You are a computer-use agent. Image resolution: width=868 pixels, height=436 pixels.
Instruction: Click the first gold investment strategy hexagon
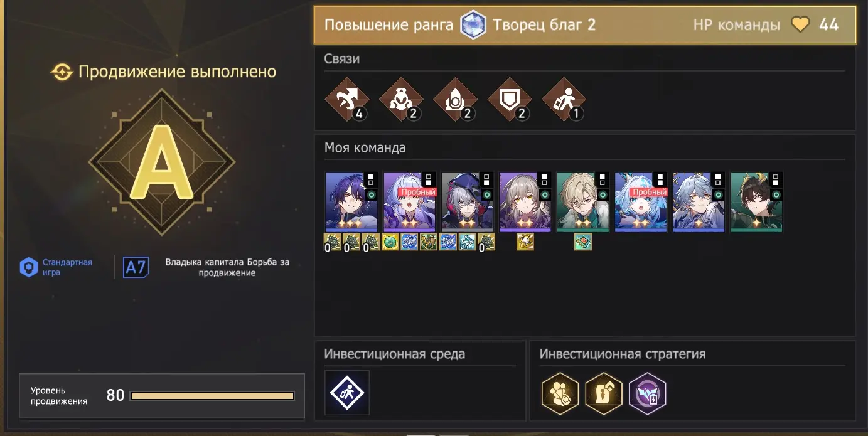click(560, 393)
